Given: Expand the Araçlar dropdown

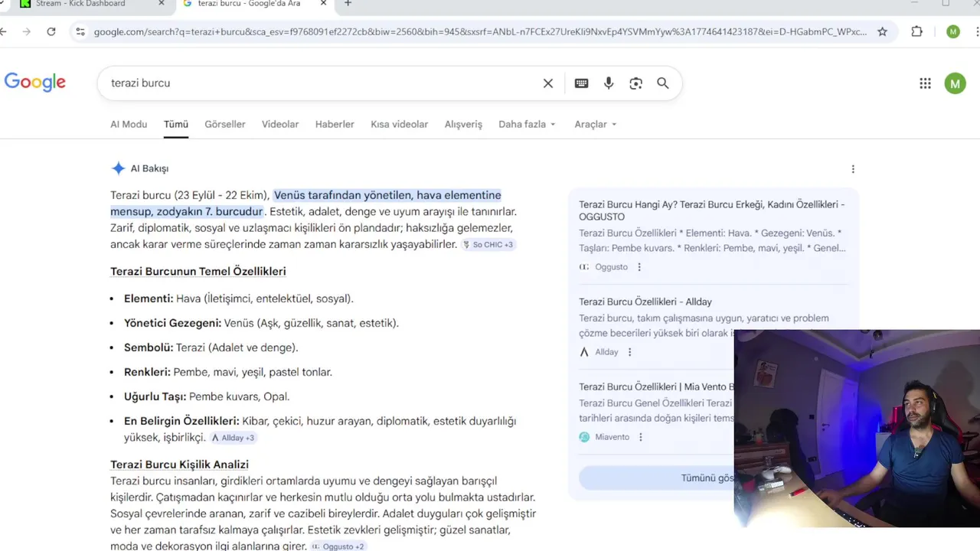Looking at the screenshot, I should [596, 124].
